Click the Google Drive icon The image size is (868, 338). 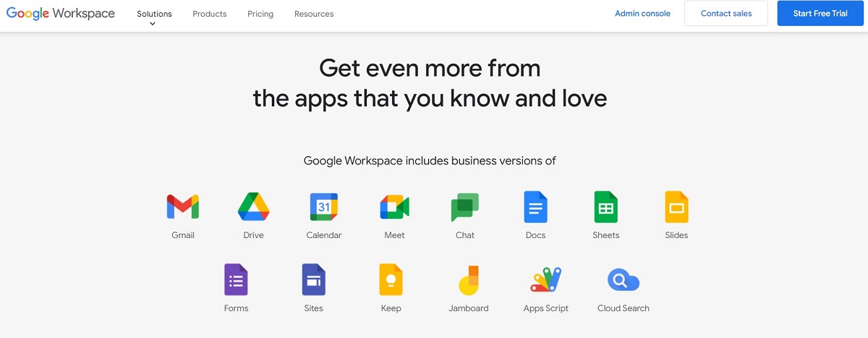254,207
